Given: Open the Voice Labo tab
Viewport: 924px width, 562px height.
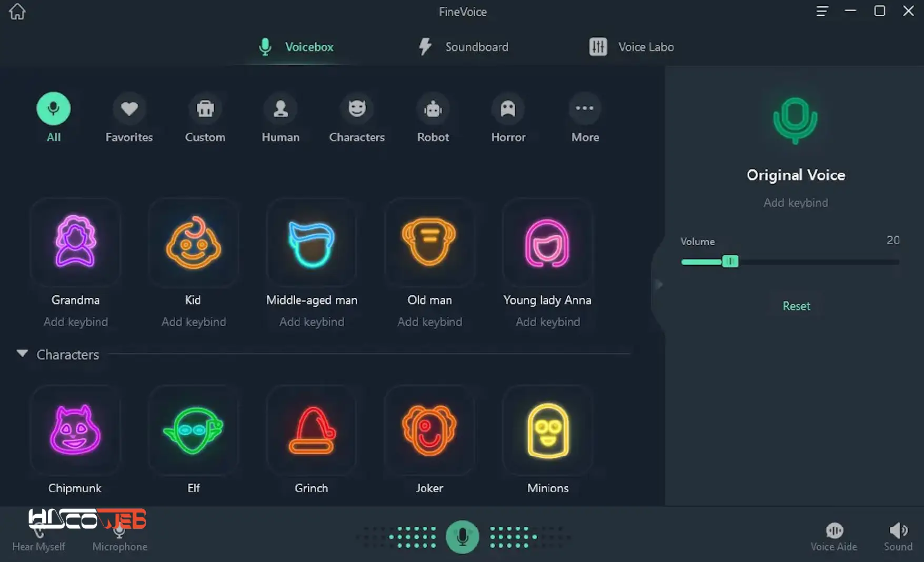Looking at the screenshot, I should point(631,47).
